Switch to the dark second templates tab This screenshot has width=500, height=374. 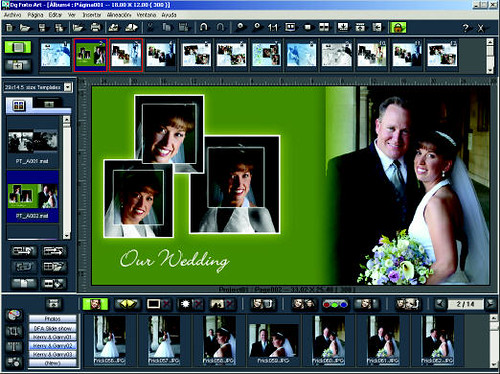click(49, 104)
